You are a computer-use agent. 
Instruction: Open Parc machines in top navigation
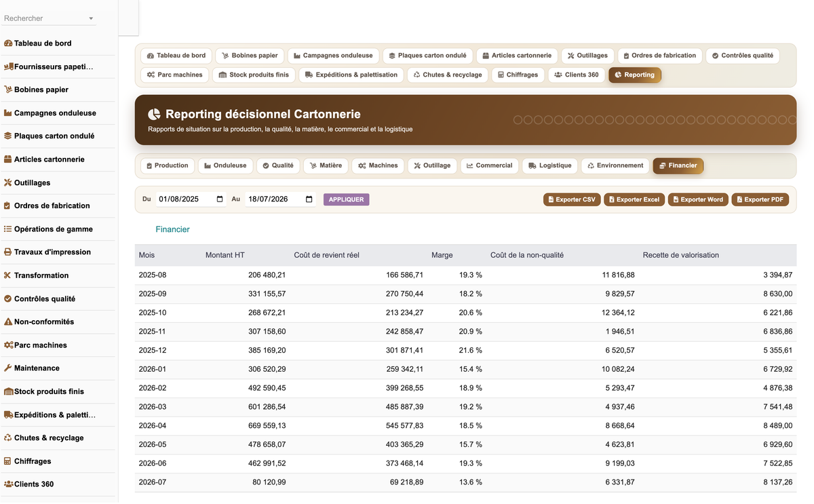pos(175,75)
